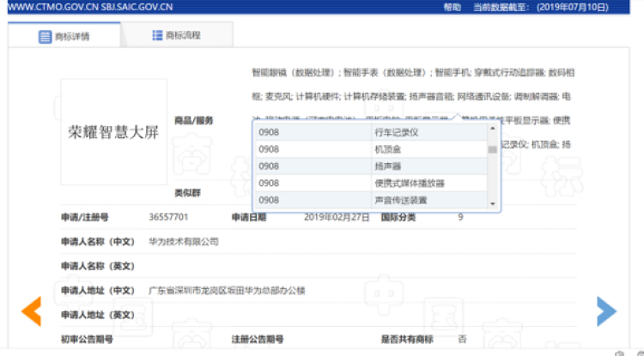The height and width of the screenshot is (356, 644).
Task: Open the 帮助 help link
Action: 453,8
